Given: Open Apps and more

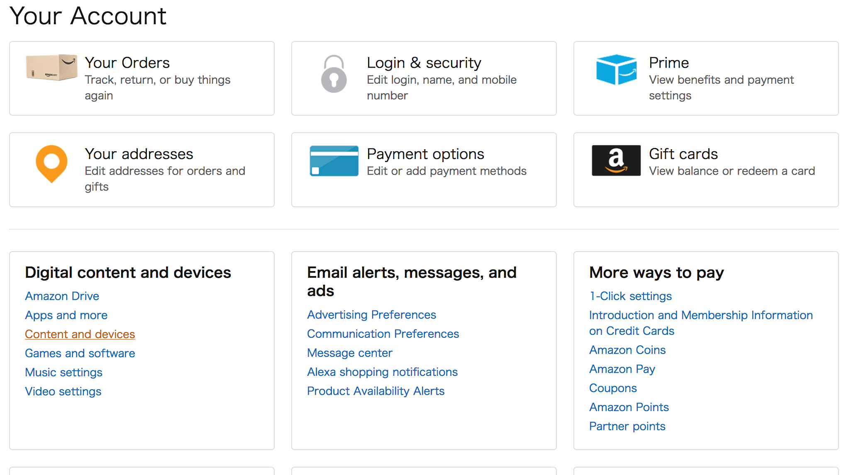Looking at the screenshot, I should (x=66, y=315).
